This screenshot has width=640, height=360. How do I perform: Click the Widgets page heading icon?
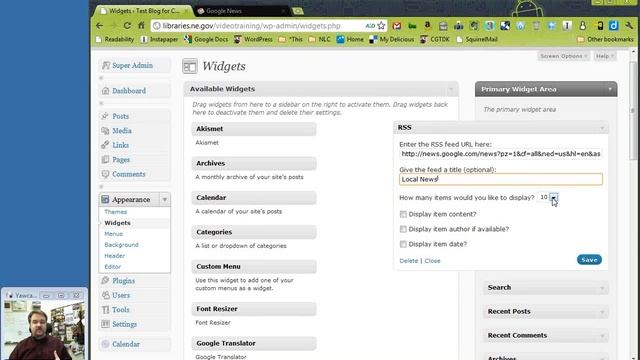click(x=190, y=66)
